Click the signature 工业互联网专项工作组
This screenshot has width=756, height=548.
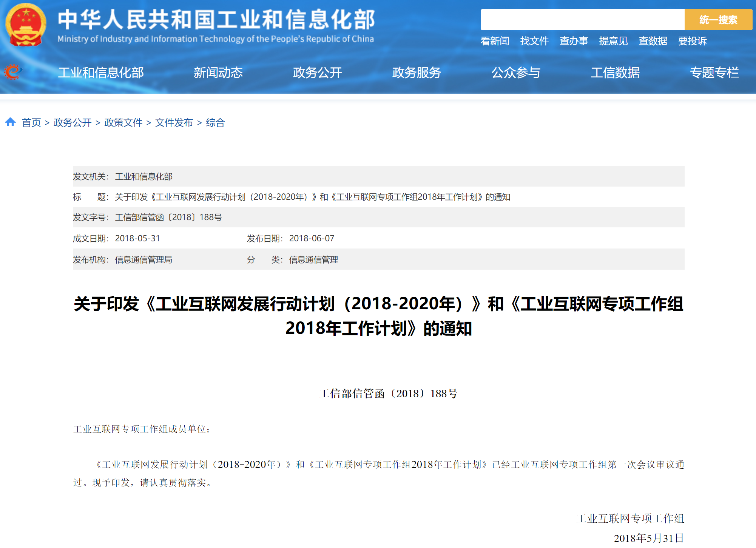click(x=630, y=519)
